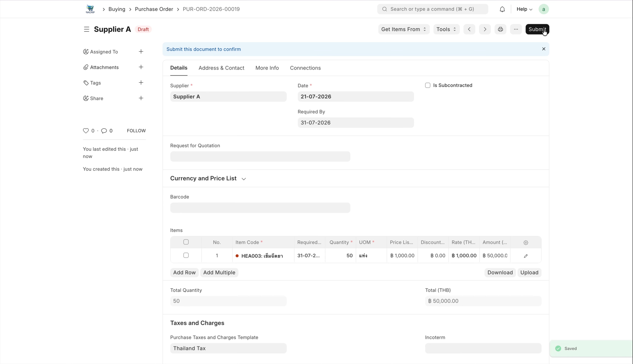This screenshot has height=364, width=633.
Task: Upload items to table
Action: click(x=529, y=272)
